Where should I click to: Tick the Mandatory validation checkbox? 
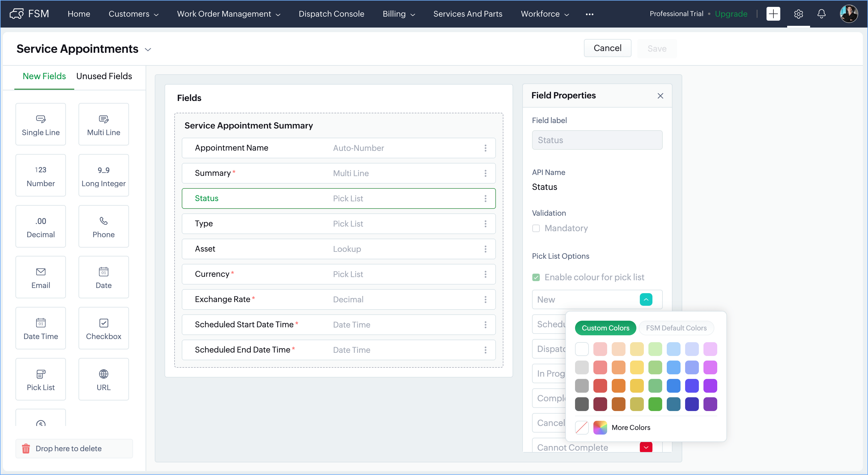coord(536,228)
